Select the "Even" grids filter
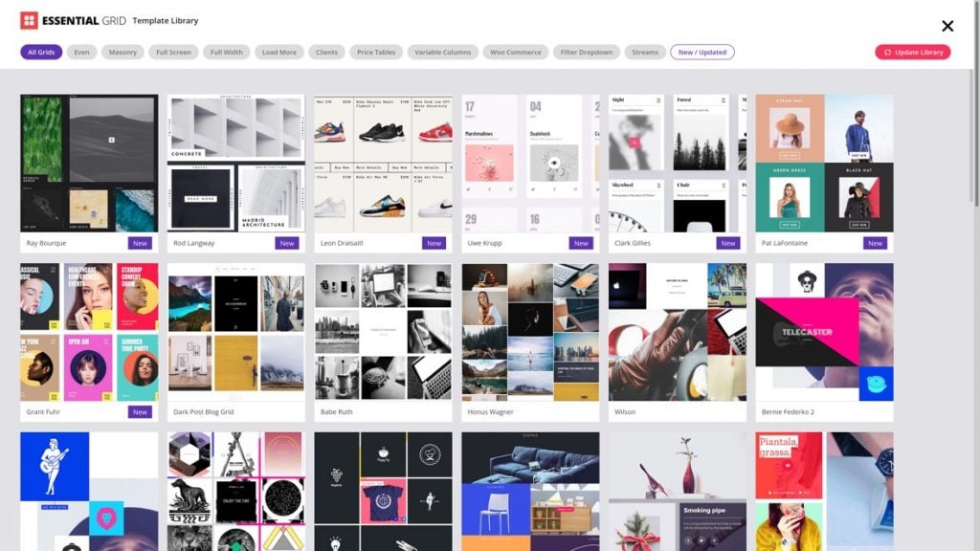Image resolution: width=980 pixels, height=551 pixels. (81, 52)
